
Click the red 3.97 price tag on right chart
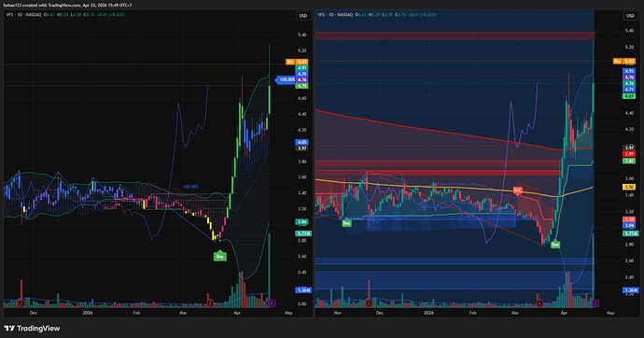pyautogui.click(x=629, y=154)
